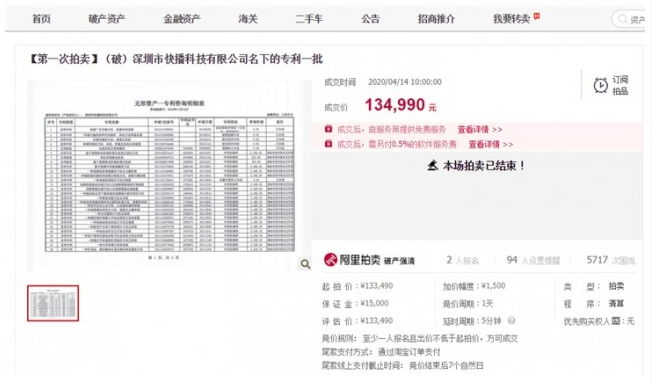This screenshot has width=652, height=384.
Task: Click the 程序 清算 value
Action: point(616,304)
